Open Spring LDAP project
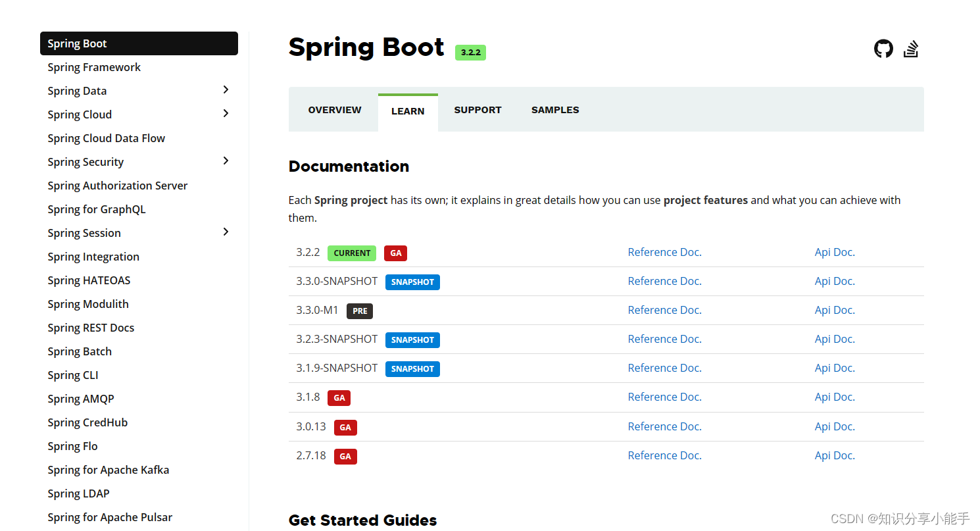980x531 pixels. point(78,493)
